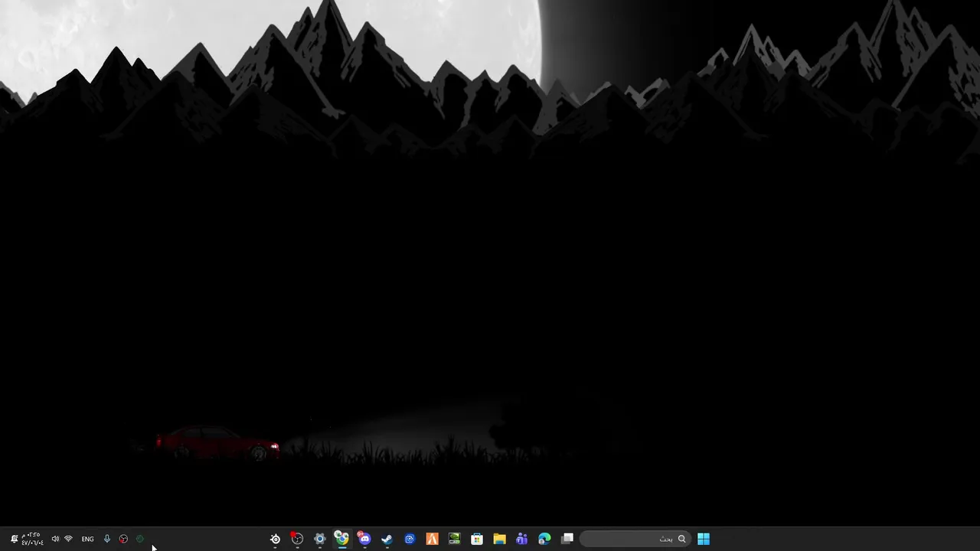Click the microphone tray icon
The image size is (980, 551).
pos(106,539)
